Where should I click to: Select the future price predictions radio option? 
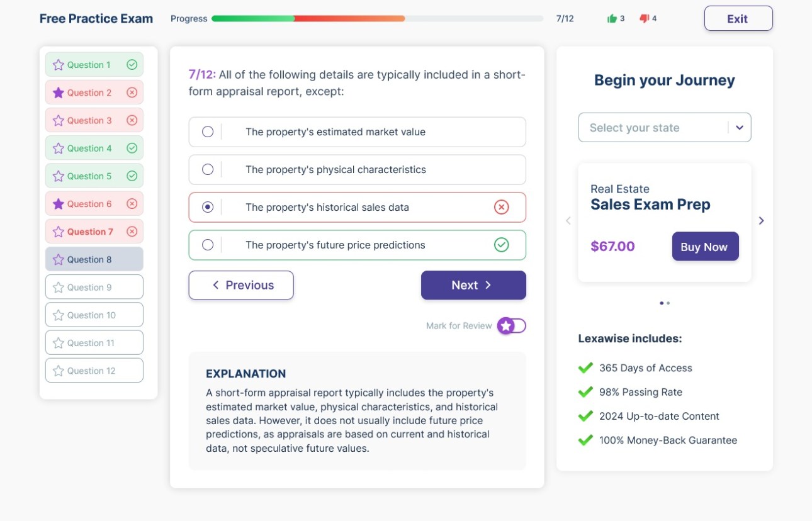point(208,245)
